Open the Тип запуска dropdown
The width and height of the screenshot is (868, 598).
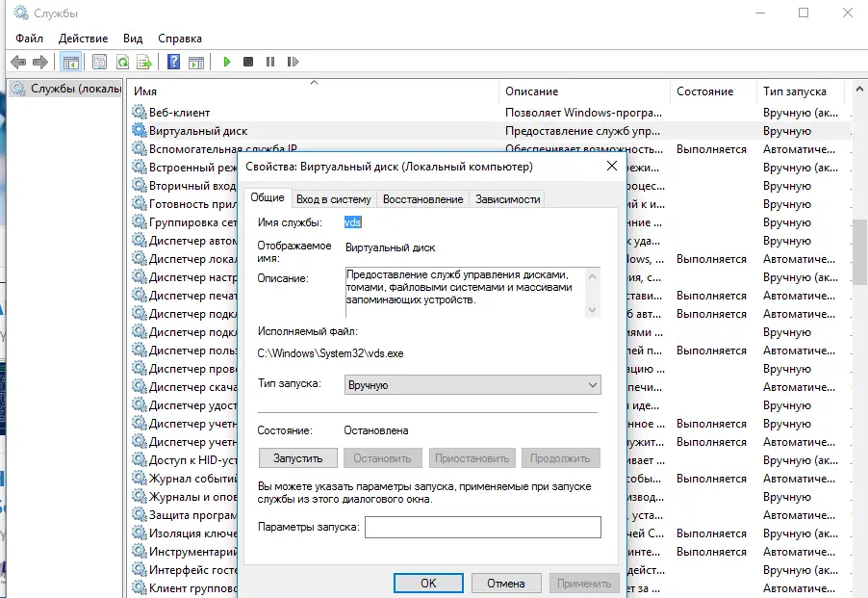[472, 385]
